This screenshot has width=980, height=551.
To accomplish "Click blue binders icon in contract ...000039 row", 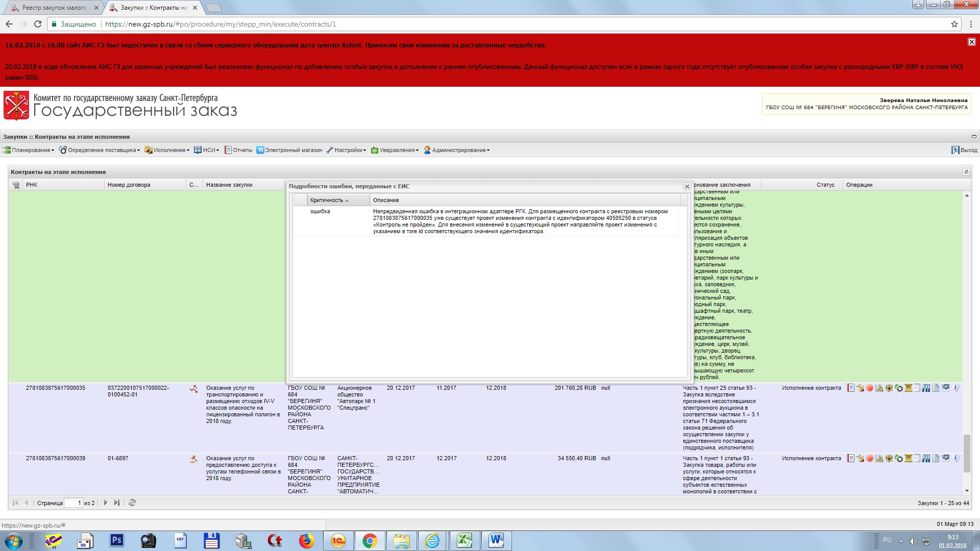I will [x=926, y=458].
